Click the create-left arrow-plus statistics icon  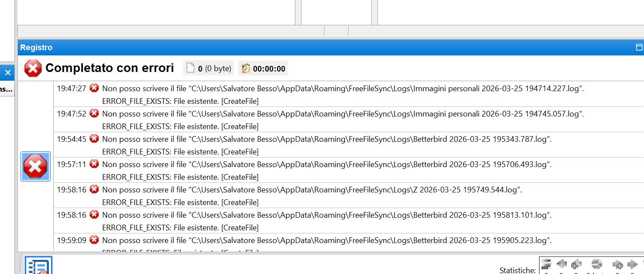(x=576, y=264)
